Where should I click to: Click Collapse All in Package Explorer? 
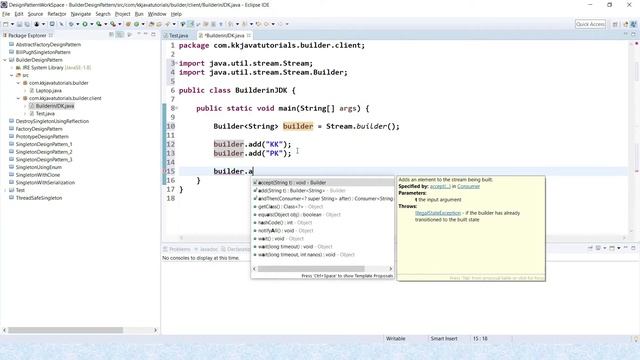111,35
